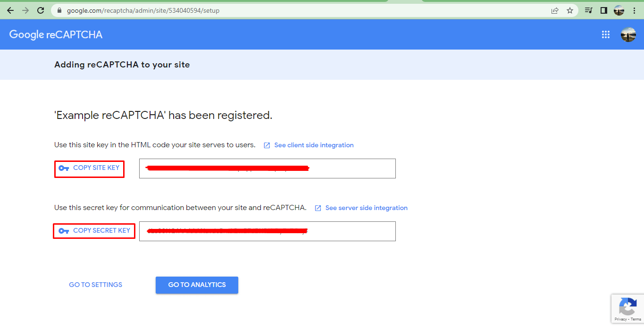Open See client side integration link
Image resolution: width=644 pixels, height=329 pixels.
click(313, 145)
